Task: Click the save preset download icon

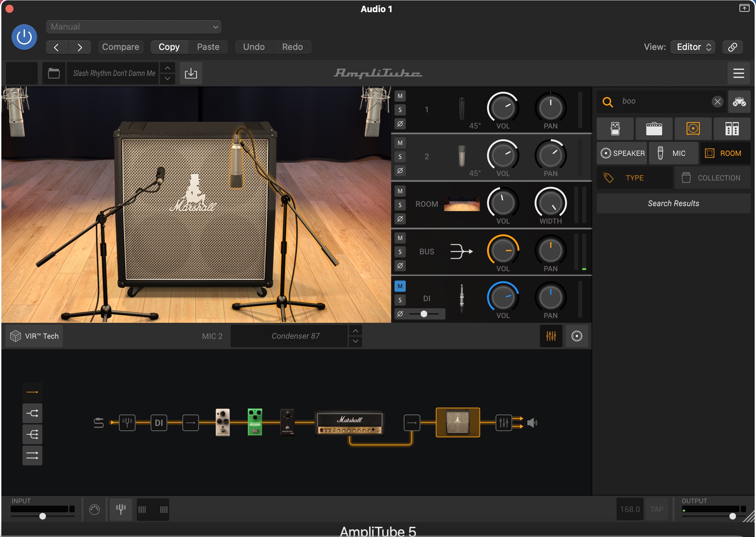Action: click(191, 73)
